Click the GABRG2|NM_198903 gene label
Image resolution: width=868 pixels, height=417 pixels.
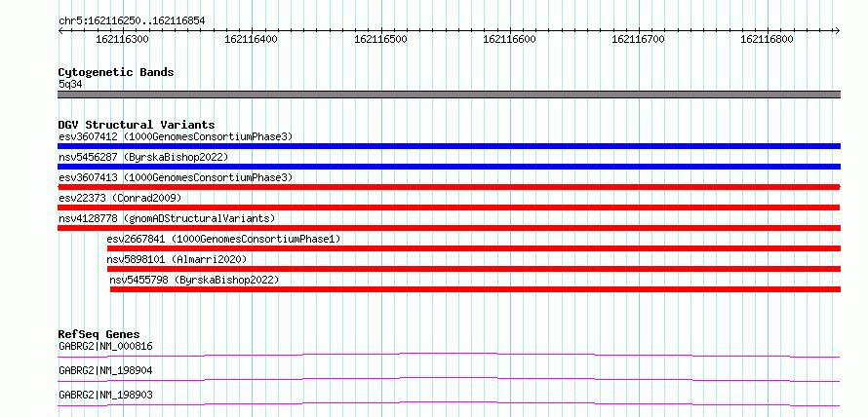(x=105, y=395)
